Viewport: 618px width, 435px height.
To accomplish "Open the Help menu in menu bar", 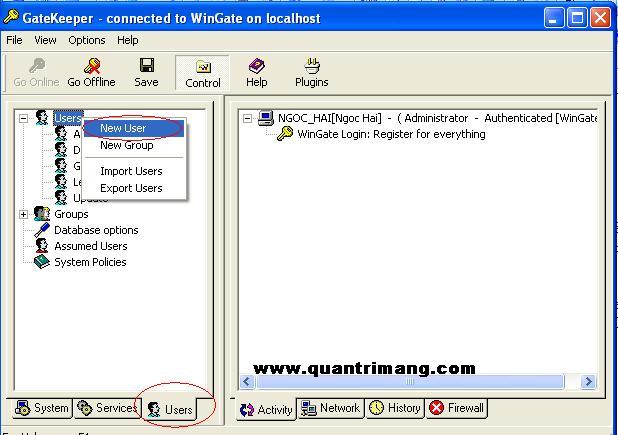I will point(128,40).
